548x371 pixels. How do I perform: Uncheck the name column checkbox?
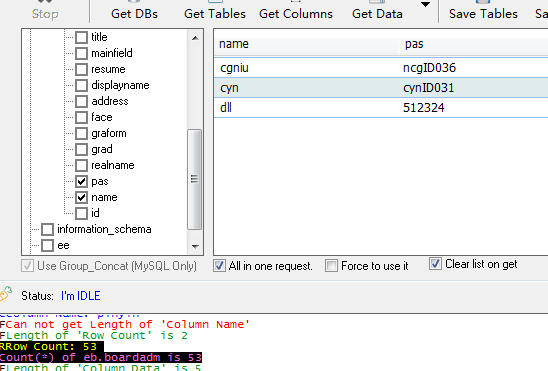[81, 197]
